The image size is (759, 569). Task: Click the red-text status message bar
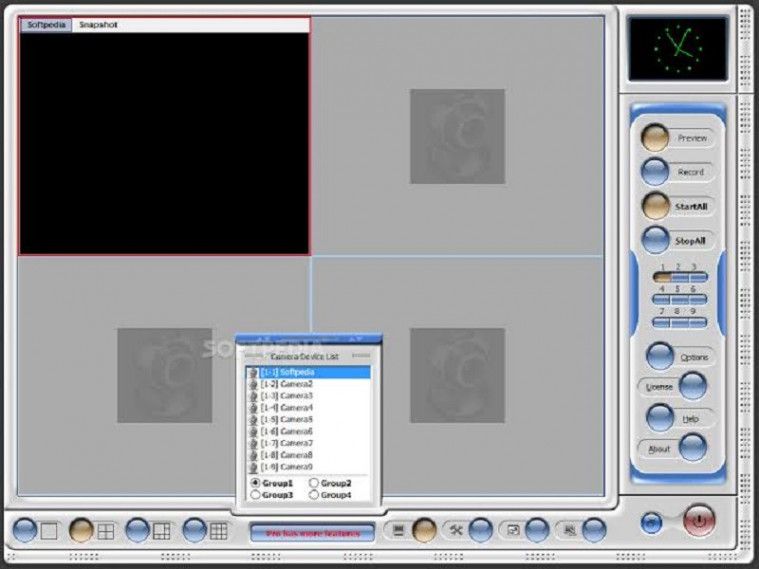pyautogui.click(x=312, y=533)
